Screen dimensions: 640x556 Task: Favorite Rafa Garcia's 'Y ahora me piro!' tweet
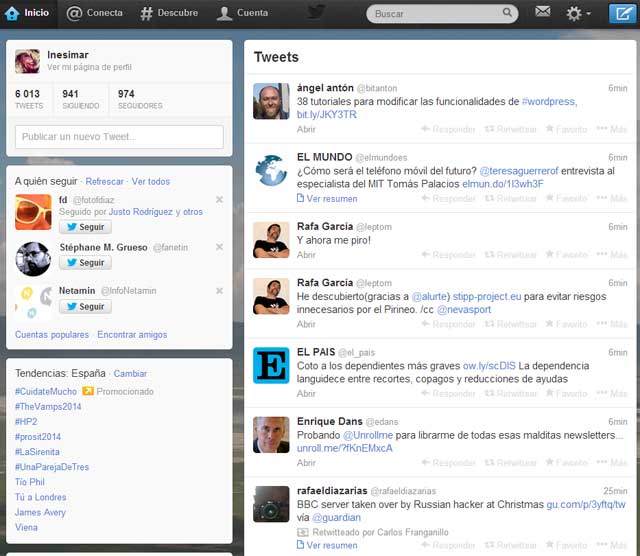click(x=567, y=255)
